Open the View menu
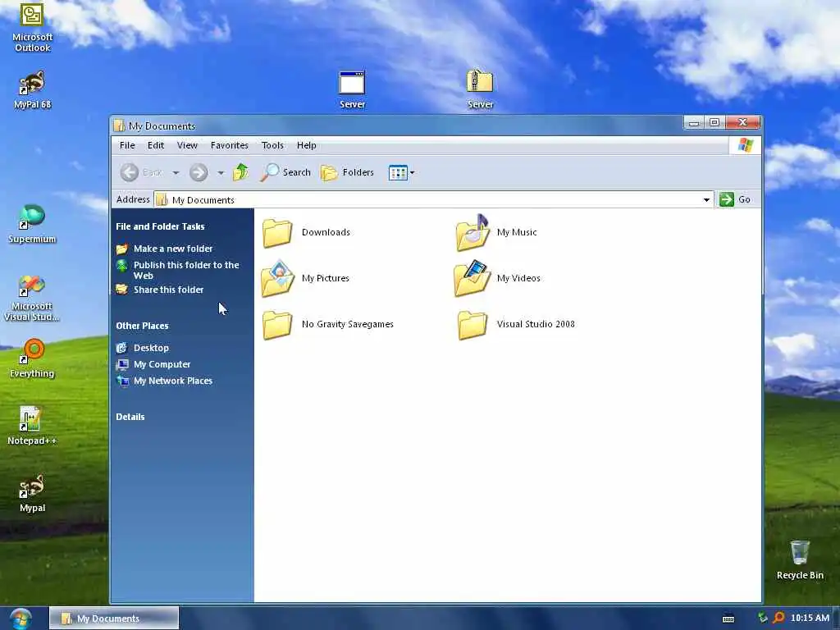 [x=187, y=145]
